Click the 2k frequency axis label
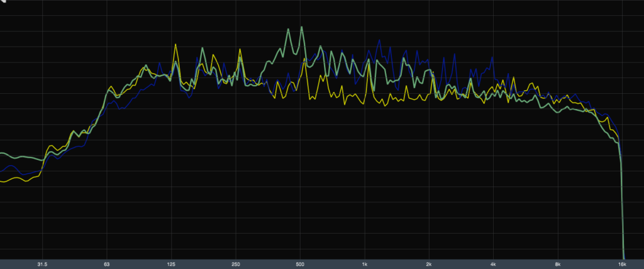 (430, 264)
